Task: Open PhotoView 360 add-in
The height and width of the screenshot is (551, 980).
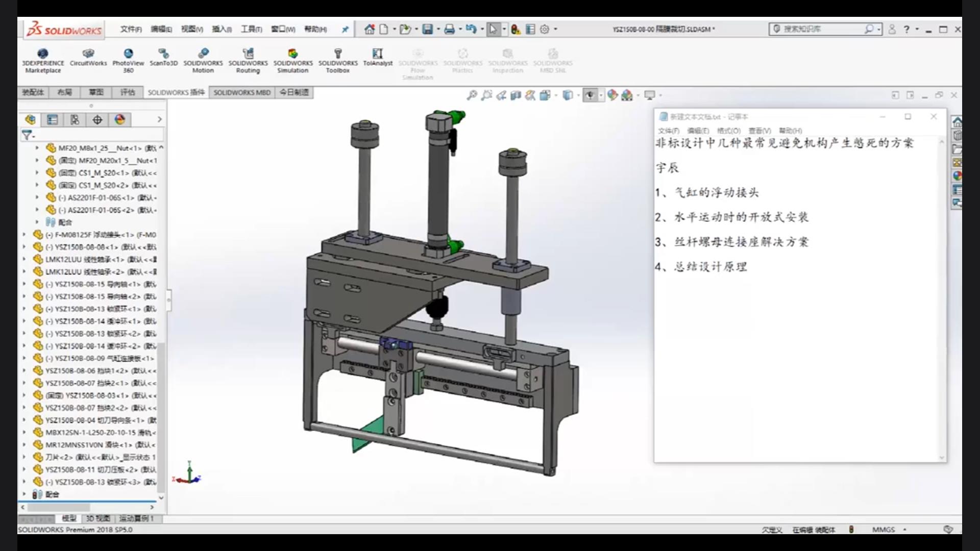Action: click(128, 61)
